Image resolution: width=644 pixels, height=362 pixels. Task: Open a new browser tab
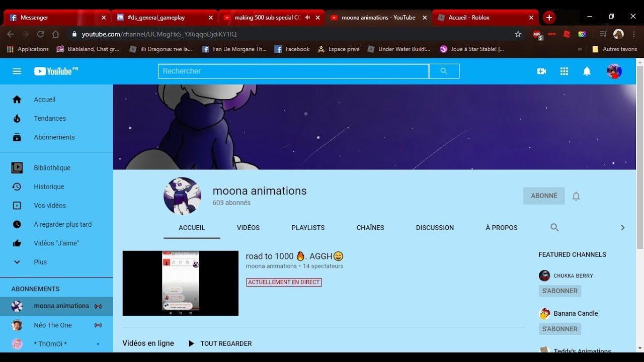tap(549, 18)
